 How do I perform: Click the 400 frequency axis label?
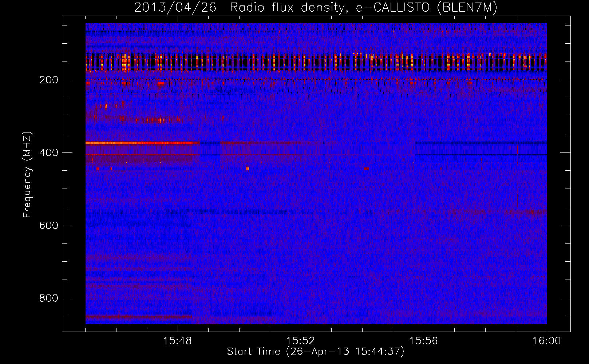pyautogui.click(x=49, y=153)
